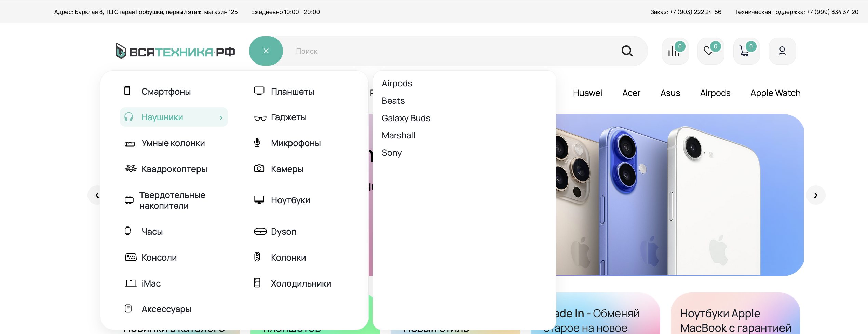Open the Планшеты category

click(293, 92)
